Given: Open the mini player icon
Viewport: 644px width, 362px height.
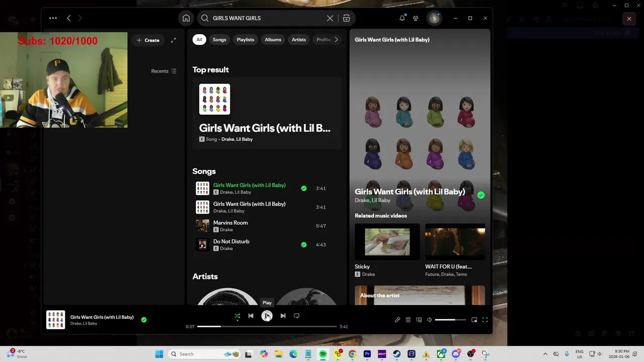Looking at the screenshot, I should click(474, 320).
